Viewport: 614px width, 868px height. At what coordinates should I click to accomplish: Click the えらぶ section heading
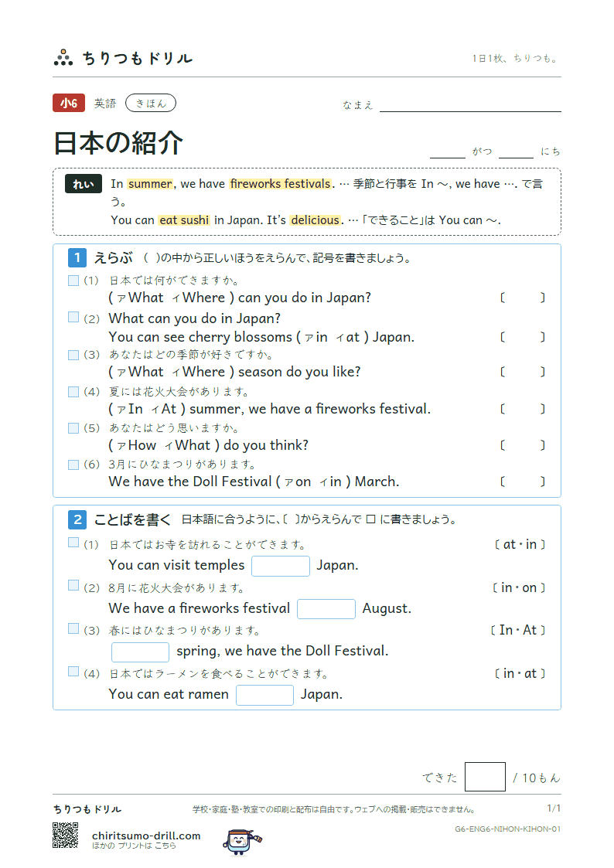coord(114,258)
